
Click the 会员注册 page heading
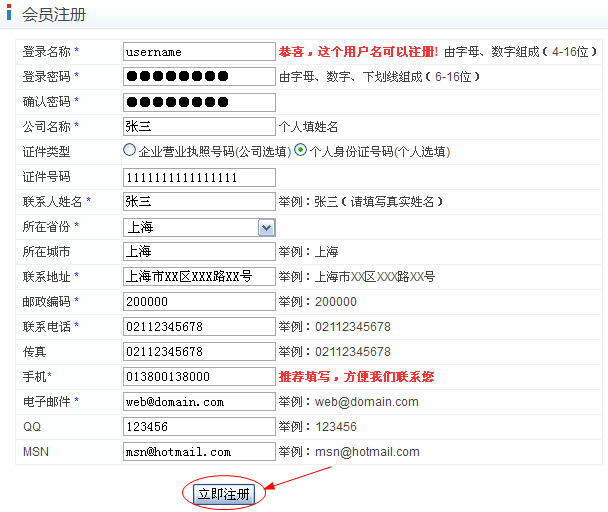[x=54, y=14]
